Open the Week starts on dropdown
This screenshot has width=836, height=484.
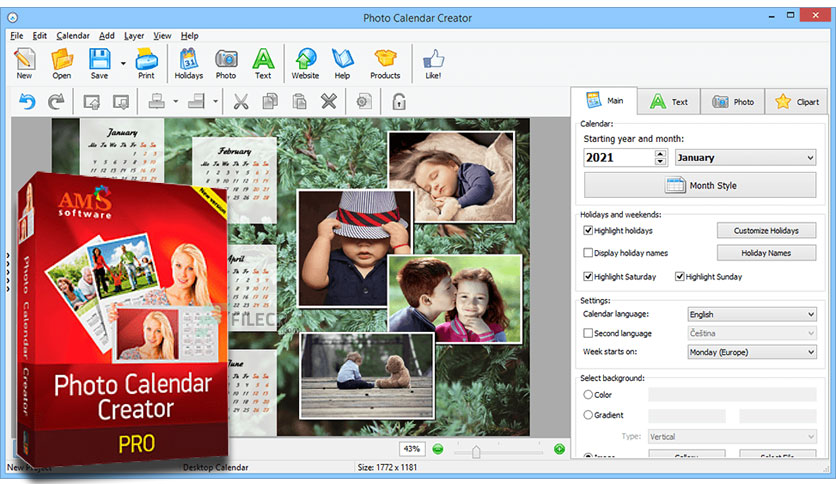pyautogui.click(x=752, y=352)
